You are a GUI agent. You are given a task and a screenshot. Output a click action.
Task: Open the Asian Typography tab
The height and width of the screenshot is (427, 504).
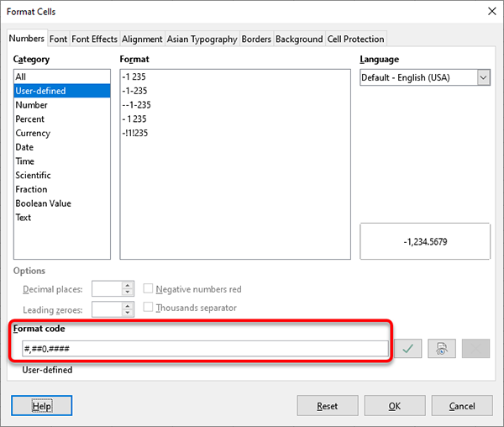202,39
